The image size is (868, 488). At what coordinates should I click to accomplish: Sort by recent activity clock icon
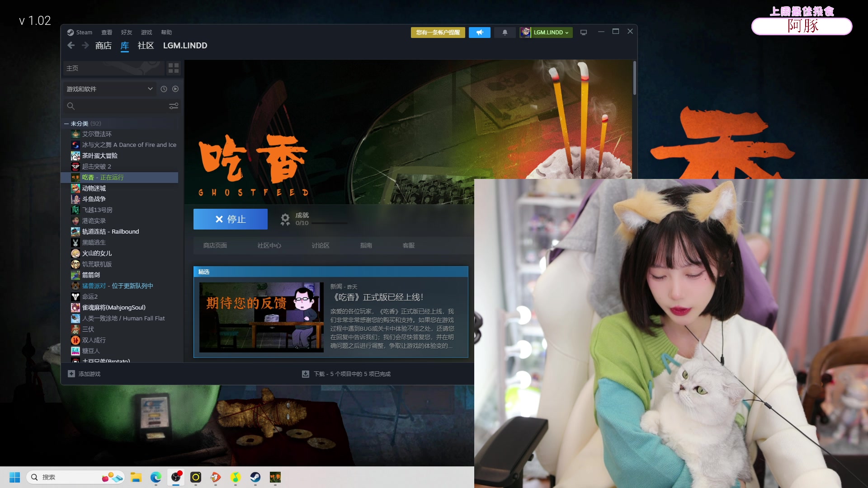click(164, 89)
